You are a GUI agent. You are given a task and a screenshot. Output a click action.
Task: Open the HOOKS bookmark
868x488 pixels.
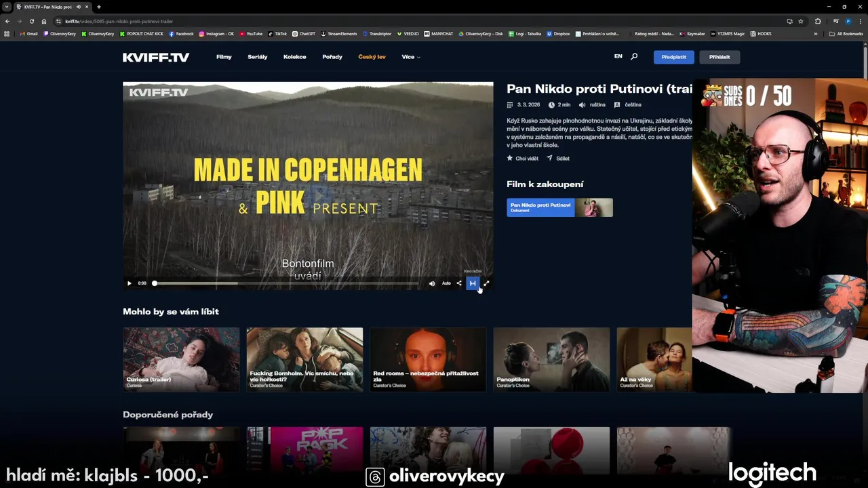(x=761, y=33)
